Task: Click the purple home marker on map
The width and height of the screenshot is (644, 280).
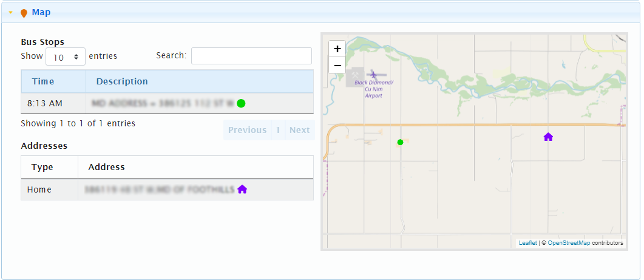Action: [x=548, y=137]
